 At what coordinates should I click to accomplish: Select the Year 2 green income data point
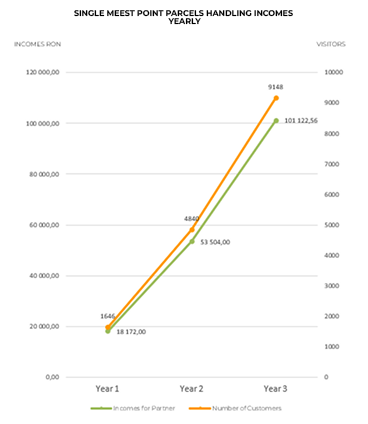click(x=192, y=241)
